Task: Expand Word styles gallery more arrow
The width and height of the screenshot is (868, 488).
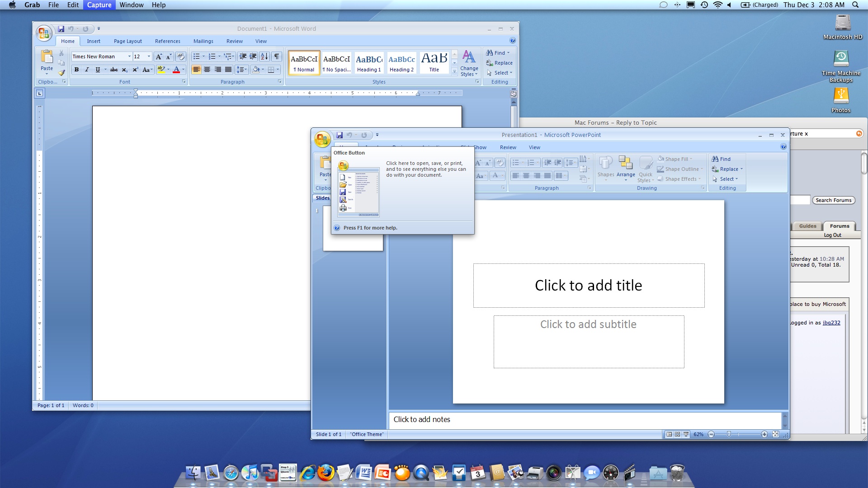Action: coord(454,72)
